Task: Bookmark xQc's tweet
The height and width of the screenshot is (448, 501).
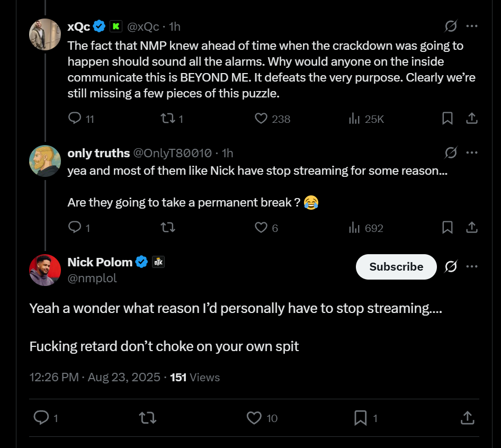Action: point(448,119)
